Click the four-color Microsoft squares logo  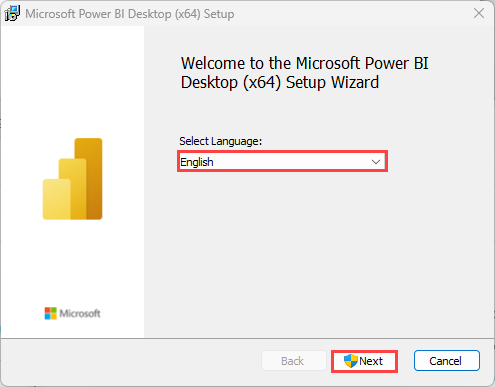(51, 313)
